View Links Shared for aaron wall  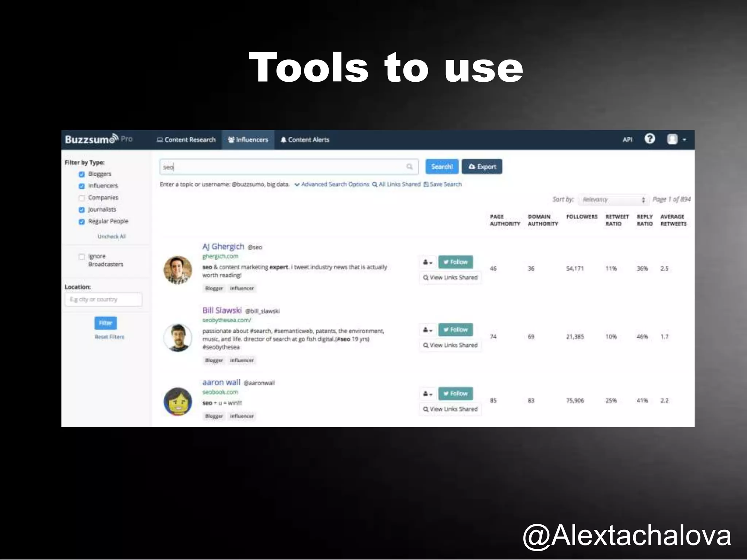click(450, 409)
